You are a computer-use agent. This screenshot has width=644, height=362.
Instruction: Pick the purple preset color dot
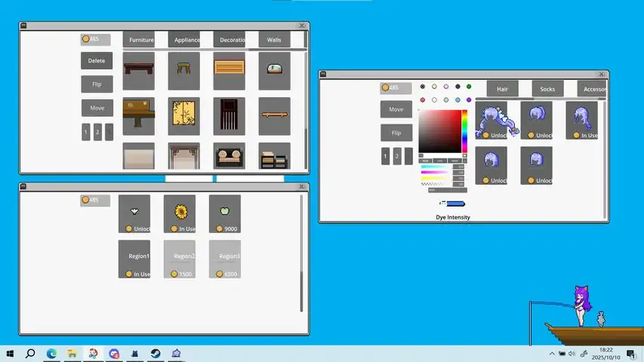469,100
